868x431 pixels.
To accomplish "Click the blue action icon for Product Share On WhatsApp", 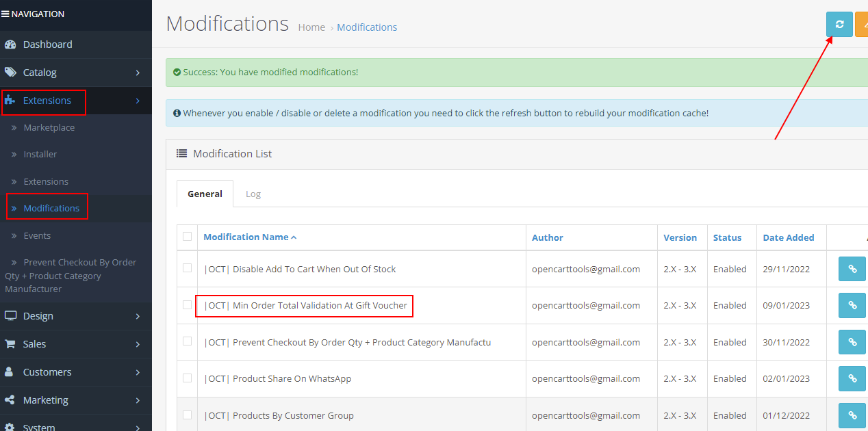I will [x=852, y=378].
